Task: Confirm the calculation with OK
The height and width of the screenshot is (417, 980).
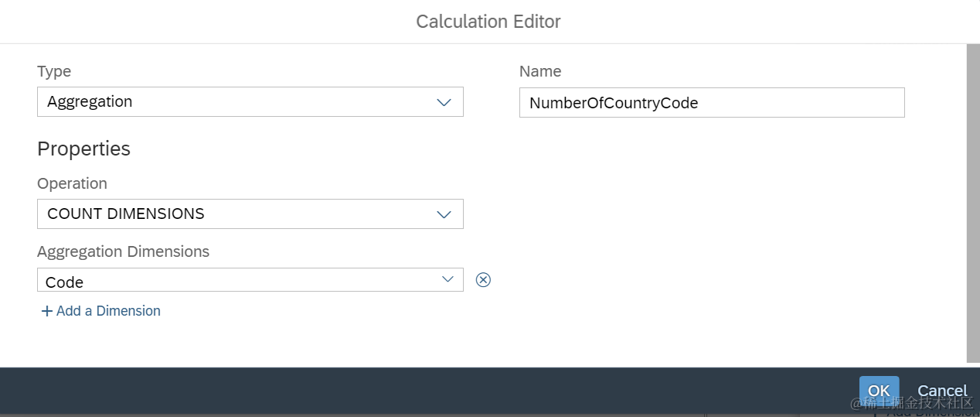Action: pos(879,391)
